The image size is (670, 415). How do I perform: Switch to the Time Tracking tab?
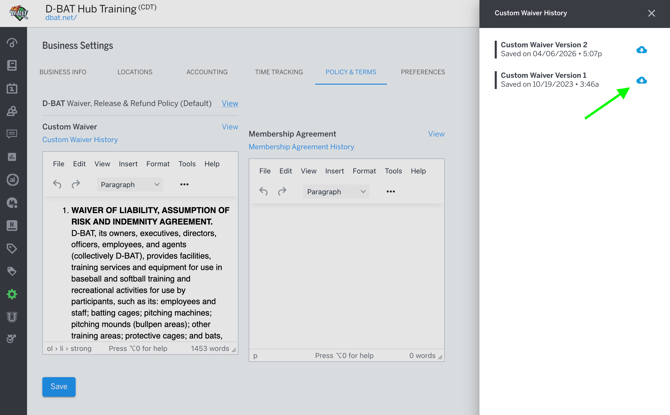point(278,72)
